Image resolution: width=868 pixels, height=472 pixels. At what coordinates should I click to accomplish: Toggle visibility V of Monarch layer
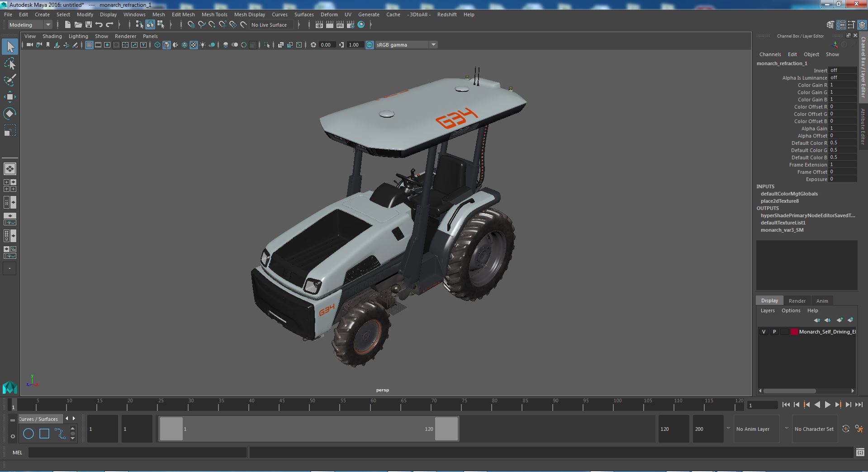point(764,332)
